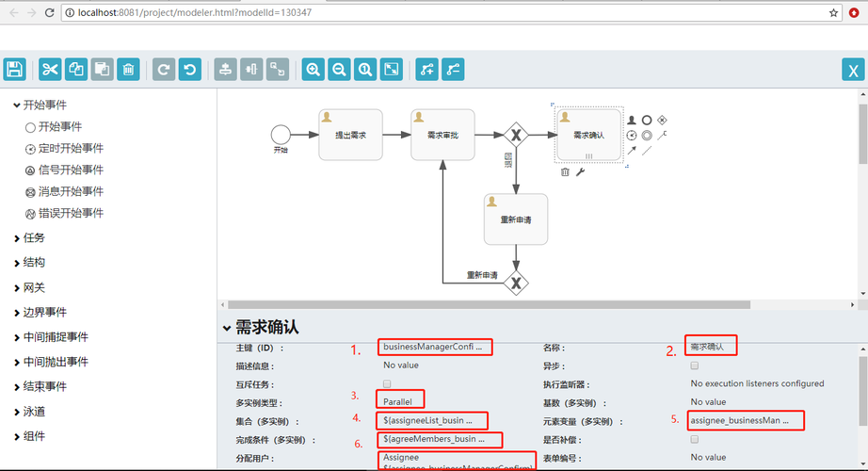Click the browser address bar URL
The height and width of the screenshot is (471, 868).
coord(194,12)
